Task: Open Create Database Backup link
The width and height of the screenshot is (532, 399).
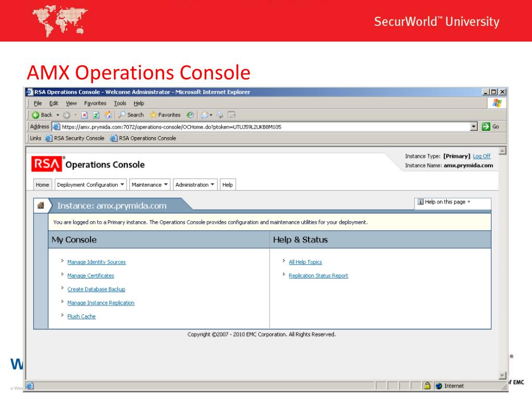Action: (x=96, y=289)
